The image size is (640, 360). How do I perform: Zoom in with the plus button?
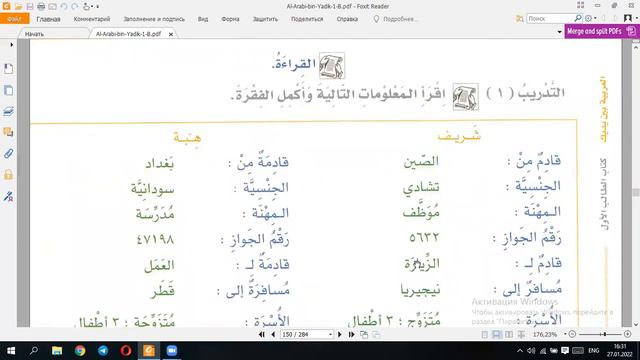pyautogui.click(x=628, y=334)
